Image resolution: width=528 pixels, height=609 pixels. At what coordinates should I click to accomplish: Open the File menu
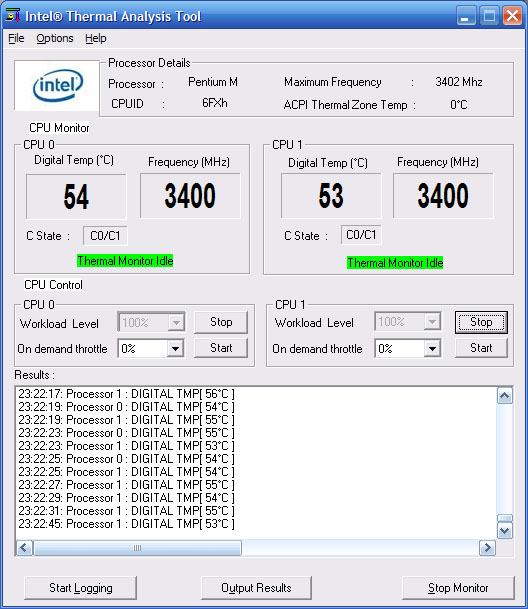(x=16, y=38)
